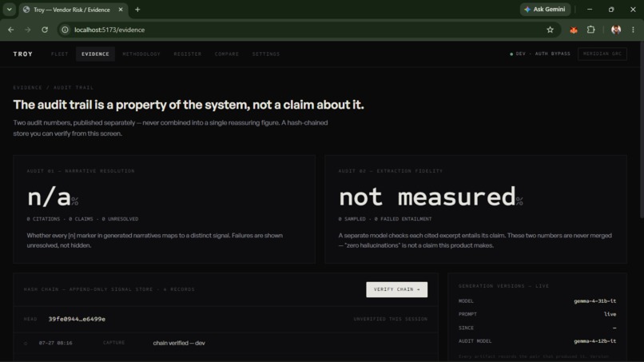The image size is (644, 362).
Task: Open the tab search dropdown arrow
Action: pos(9,9)
